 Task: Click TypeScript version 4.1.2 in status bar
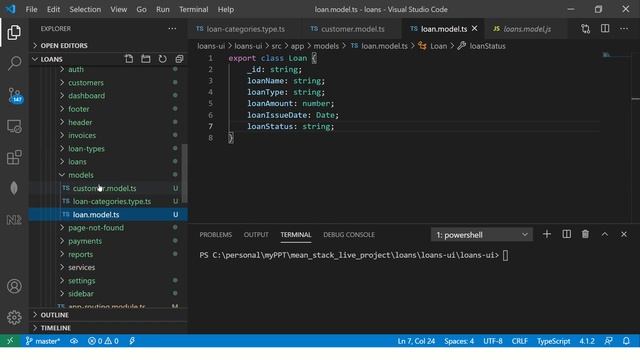point(587,341)
